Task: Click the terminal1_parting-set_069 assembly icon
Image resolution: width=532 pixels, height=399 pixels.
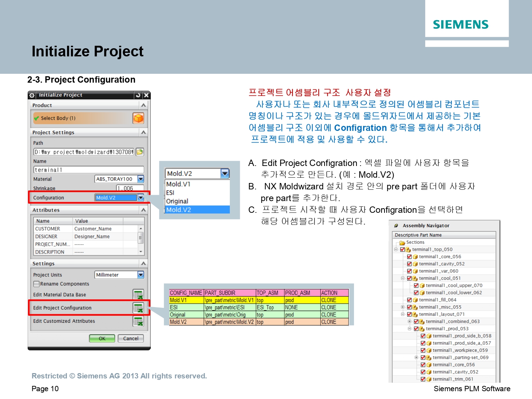Action: (429, 358)
